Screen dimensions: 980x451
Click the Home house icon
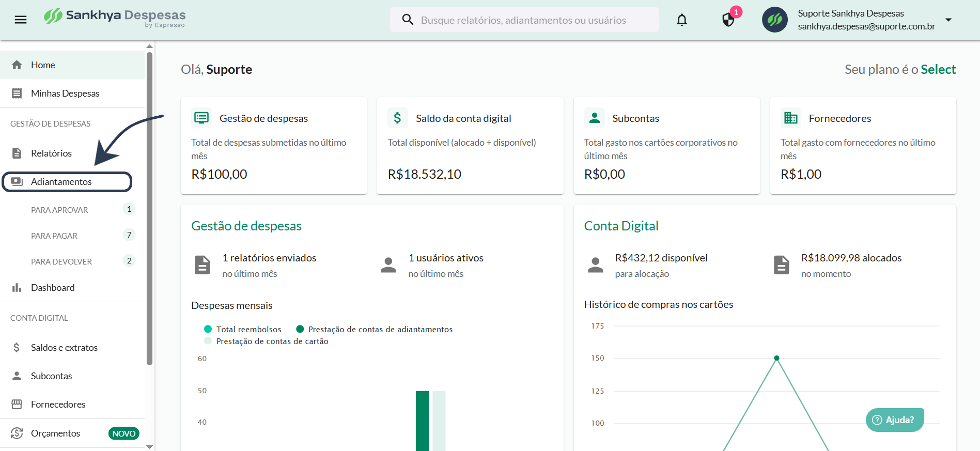click(x=17, y=65)
